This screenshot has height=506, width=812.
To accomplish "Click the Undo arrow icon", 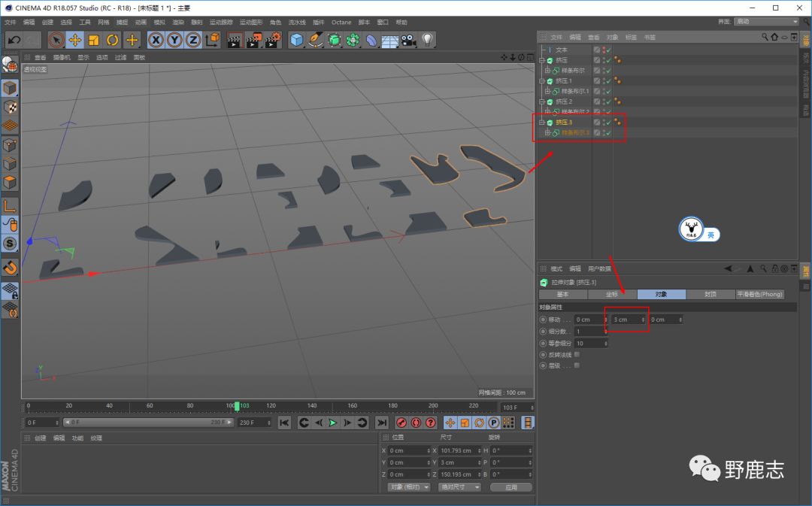I will tap(13, 40).
